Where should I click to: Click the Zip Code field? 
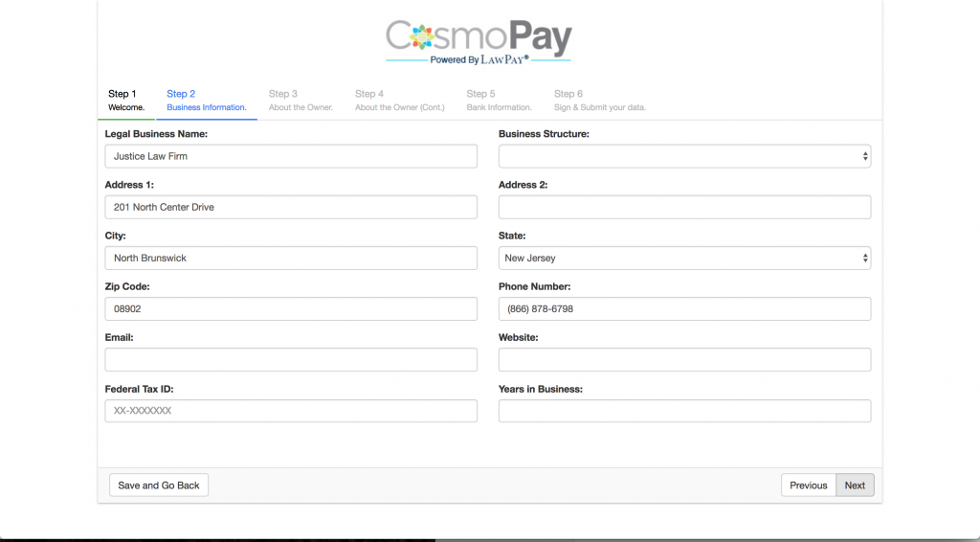(x=291, y=308)
